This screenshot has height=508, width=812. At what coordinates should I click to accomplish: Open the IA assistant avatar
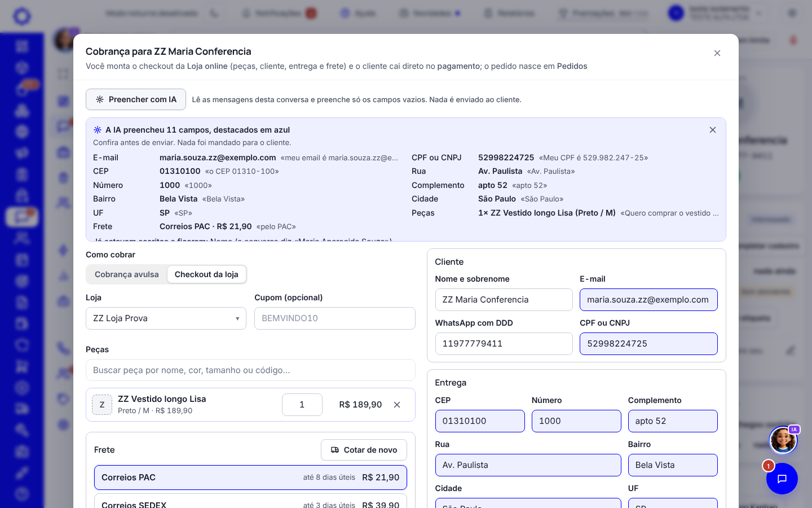(x=783, y=440)
